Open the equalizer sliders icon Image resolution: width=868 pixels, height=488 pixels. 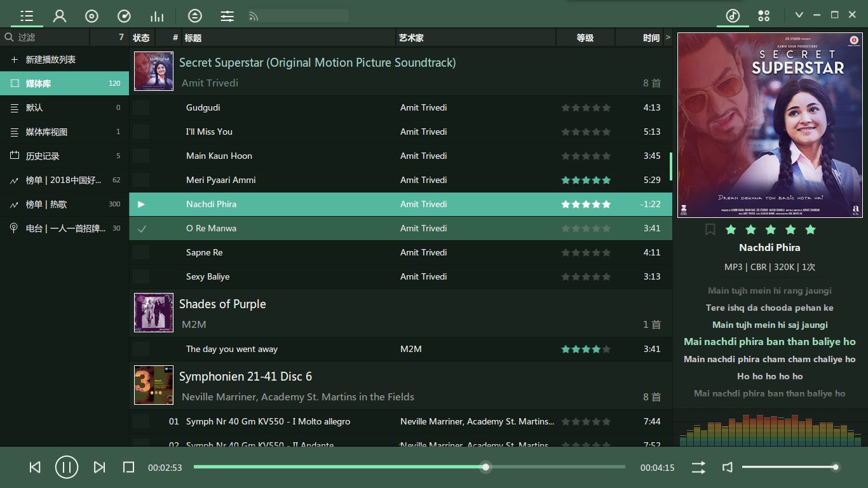tap(227, 16)
